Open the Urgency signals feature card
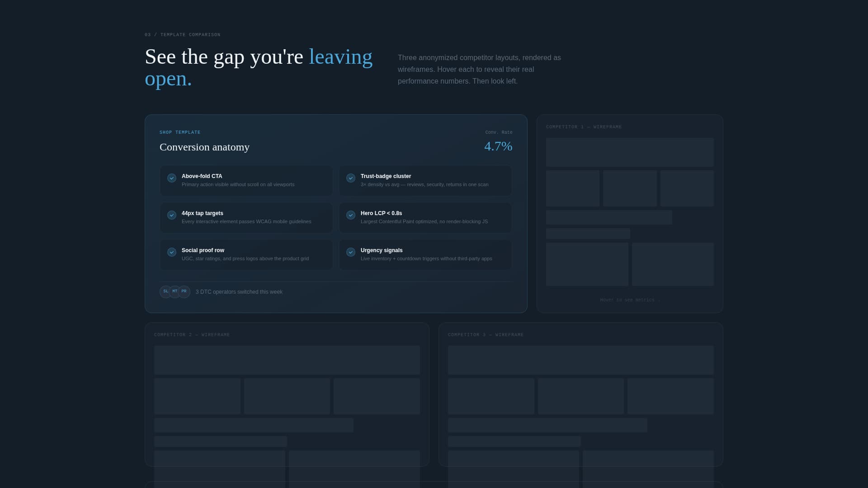The width and height of the screenshot is (868, 488). [425, 255]
